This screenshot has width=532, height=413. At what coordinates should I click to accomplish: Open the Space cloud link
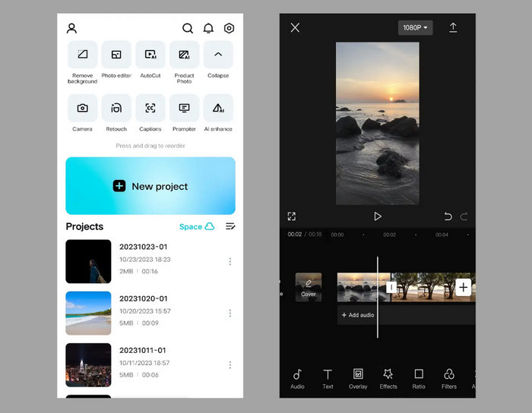point(197,226)
